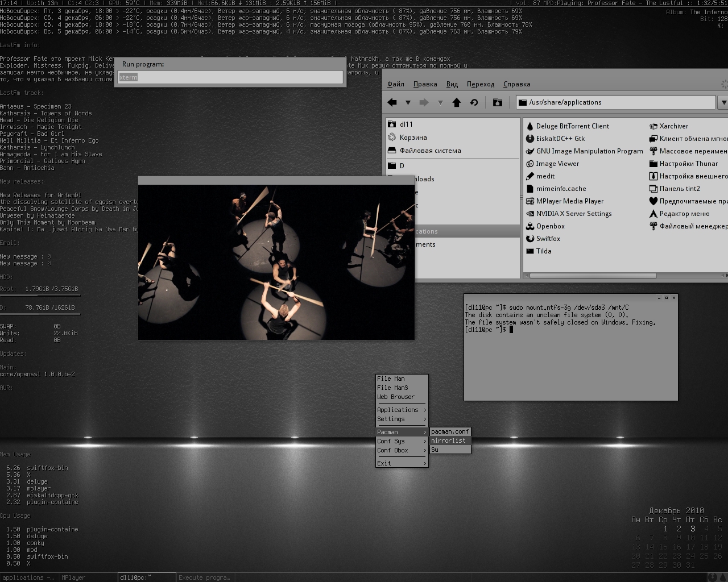
Task: Expand Conf Sys submenu
Action: coord(402,441)
